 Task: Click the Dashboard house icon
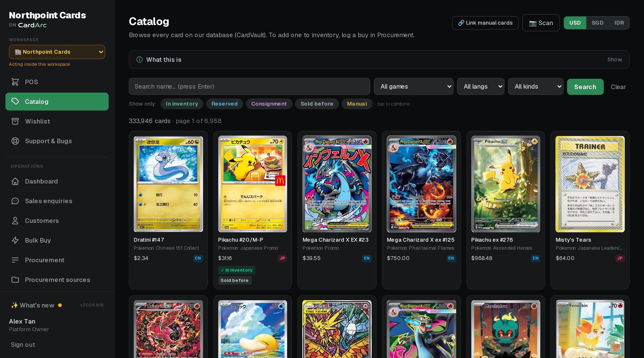15,181
